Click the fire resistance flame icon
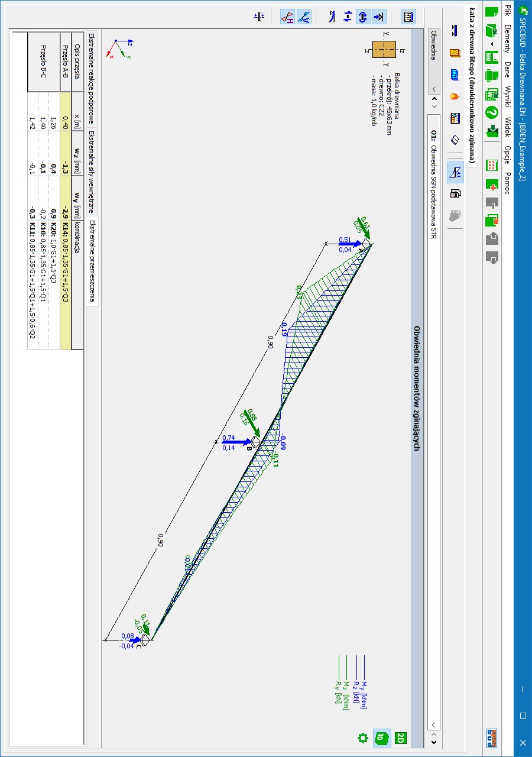The image size is (532, 757). tap(455, 96)
